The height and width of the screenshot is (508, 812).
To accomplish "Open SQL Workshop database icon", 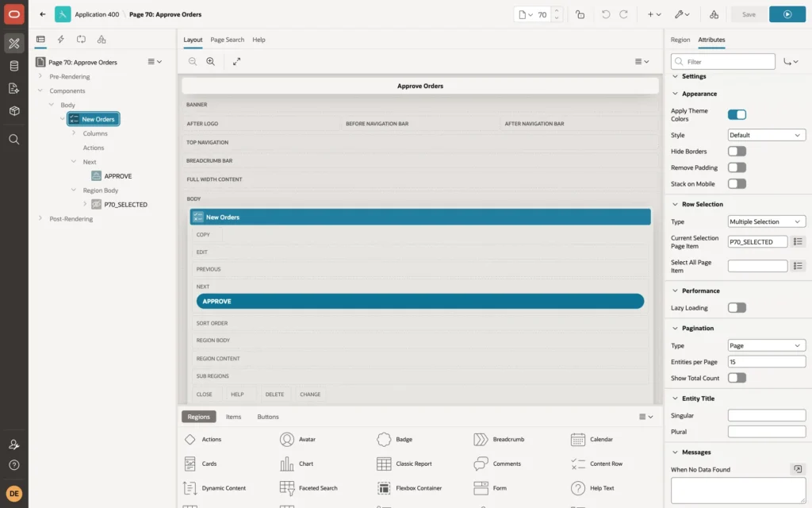I will (x=14, y=66).
